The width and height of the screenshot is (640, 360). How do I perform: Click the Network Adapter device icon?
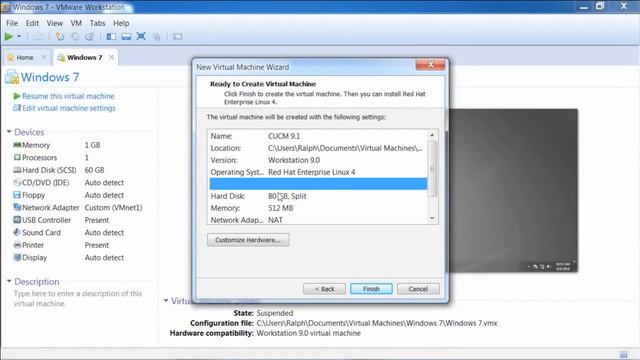pyautogui.click(x=17, y=207)
